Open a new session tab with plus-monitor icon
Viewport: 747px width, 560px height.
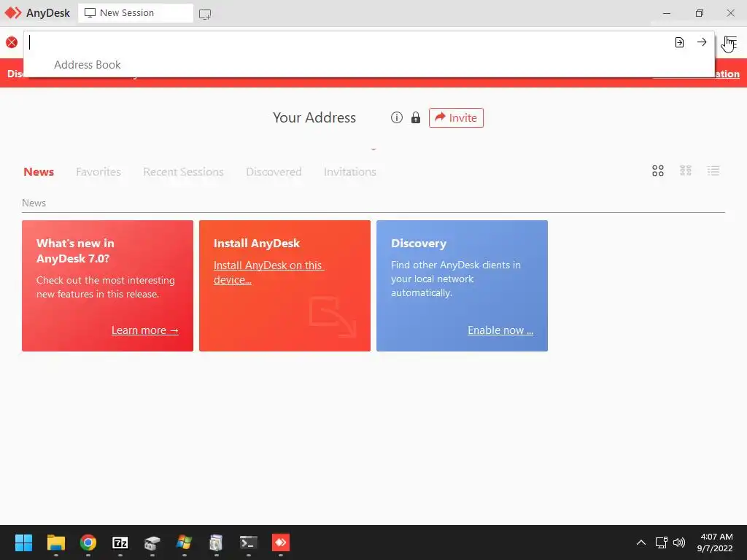(205, 14)
